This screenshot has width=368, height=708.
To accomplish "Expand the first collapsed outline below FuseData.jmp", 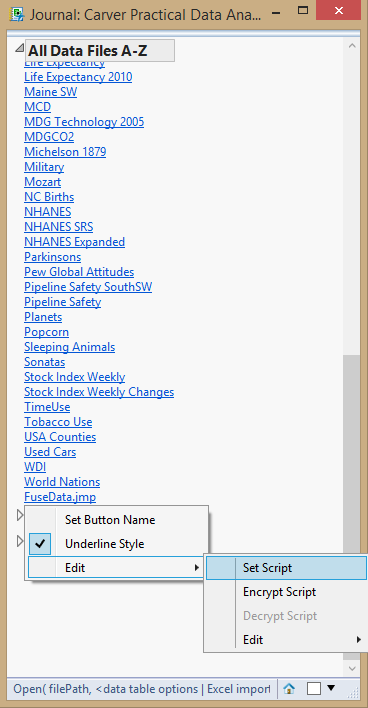I will pyautogui.click(x=19, y=515).
